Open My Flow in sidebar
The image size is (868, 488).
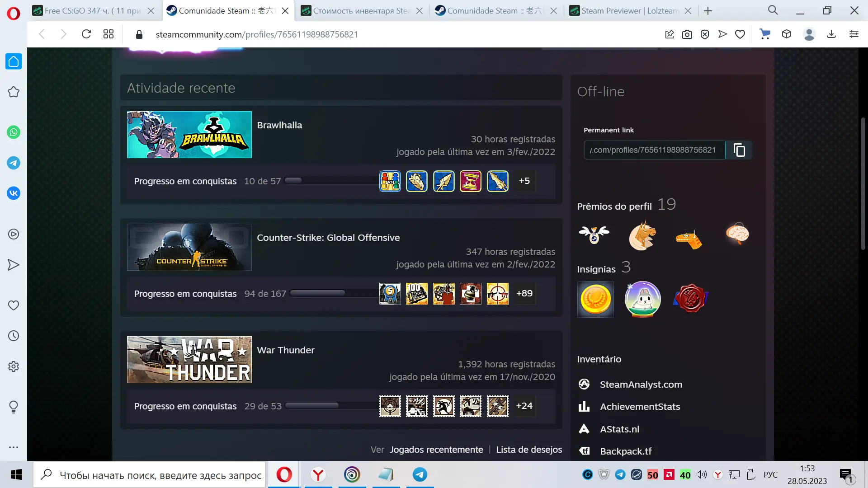point(14,265)
